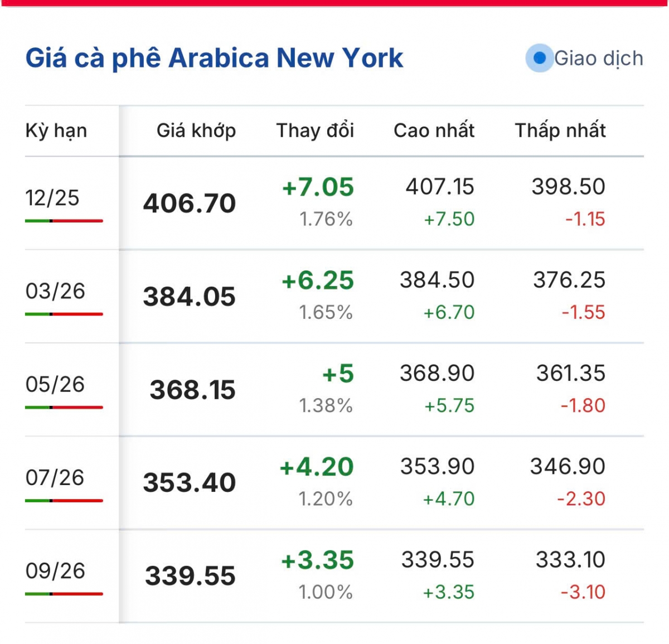Select the 03/26 contract term
Image resolution: width=669 pixels, height=644 pixels.
55,291
